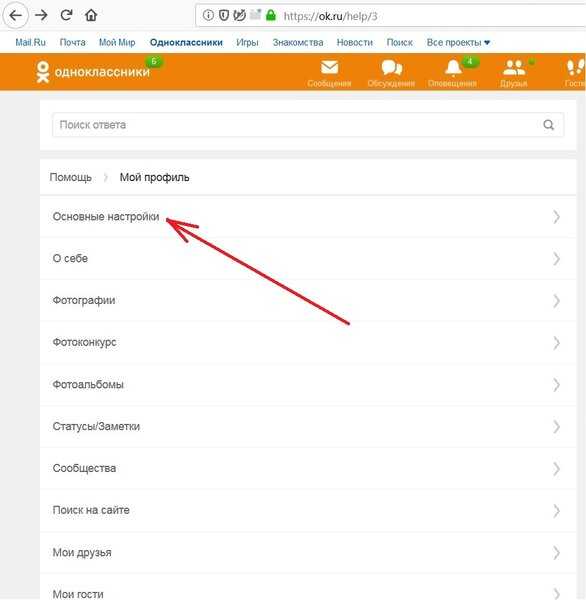Image resolution: width=586 pixels, height=600 pixels.
Task: Open Обсуждения chat bubbles icon
Action: (x=392, y=68)
